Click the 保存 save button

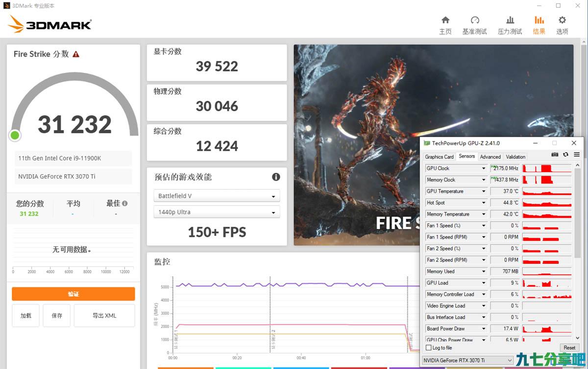[57, 316]
